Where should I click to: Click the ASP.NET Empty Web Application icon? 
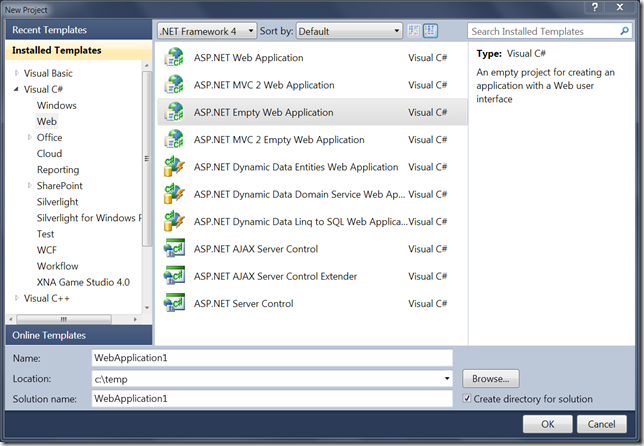coord(174,112)
